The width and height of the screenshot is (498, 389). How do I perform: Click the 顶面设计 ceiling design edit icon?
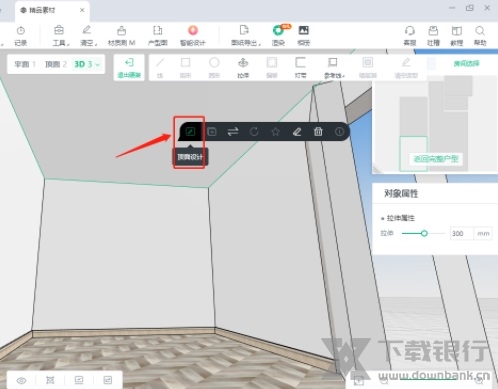click(190, 132)
